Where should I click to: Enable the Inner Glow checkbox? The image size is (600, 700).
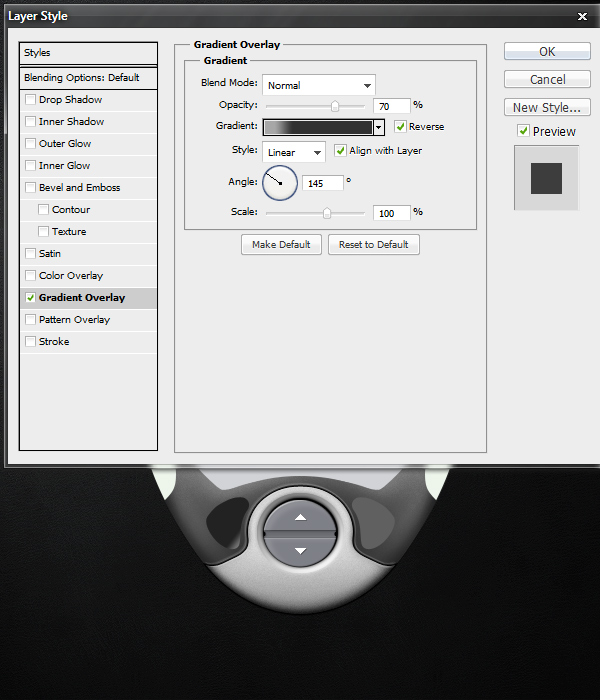30,166
